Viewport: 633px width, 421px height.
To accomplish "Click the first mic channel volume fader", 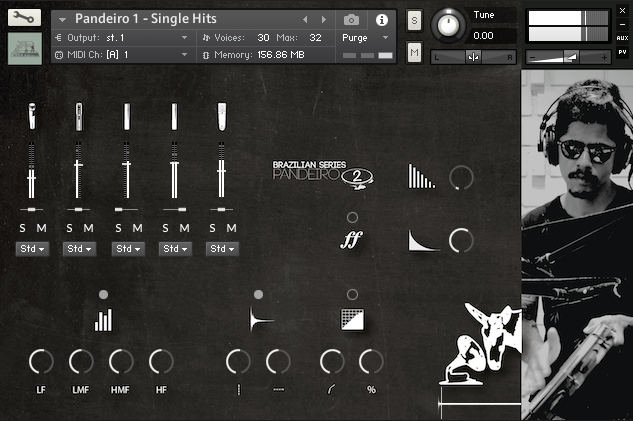I will click(x=31, y=170).
